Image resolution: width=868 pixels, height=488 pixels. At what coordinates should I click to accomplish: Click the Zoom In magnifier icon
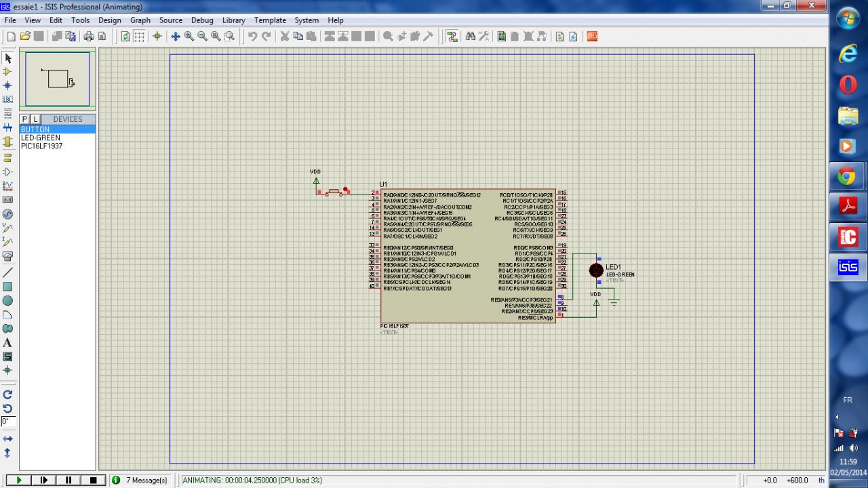pos(189,37)
